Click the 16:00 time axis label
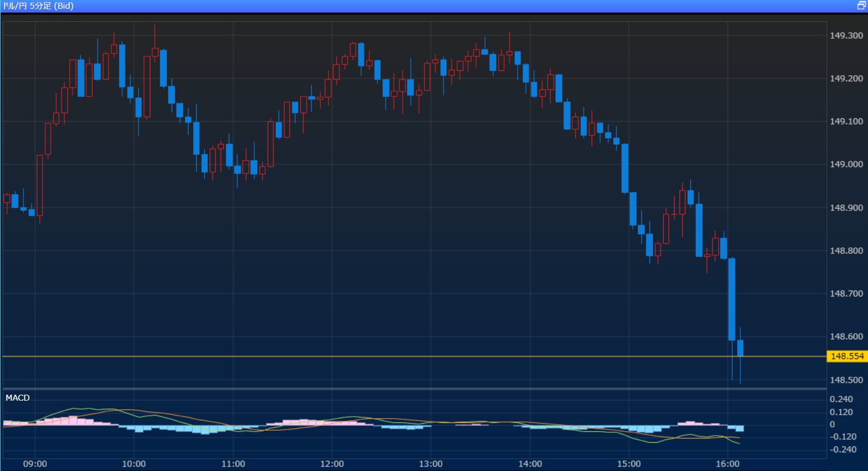868x471 pixels. 728,464
